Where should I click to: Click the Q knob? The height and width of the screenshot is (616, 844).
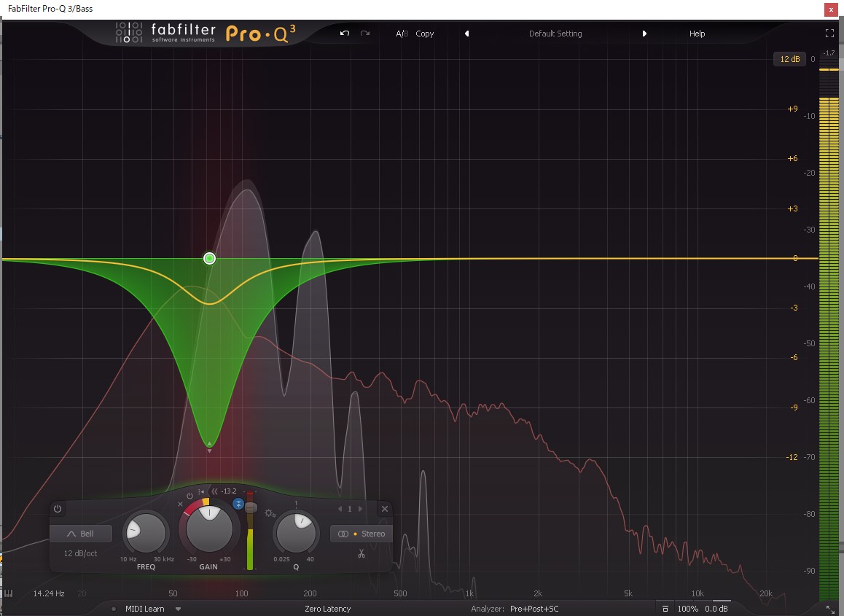point(295,532)
